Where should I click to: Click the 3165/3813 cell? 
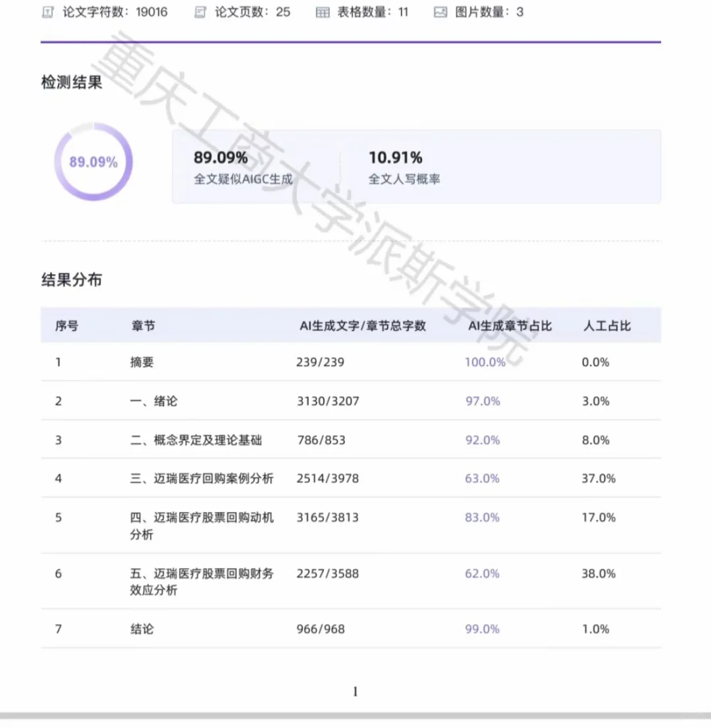coord(328,517)
